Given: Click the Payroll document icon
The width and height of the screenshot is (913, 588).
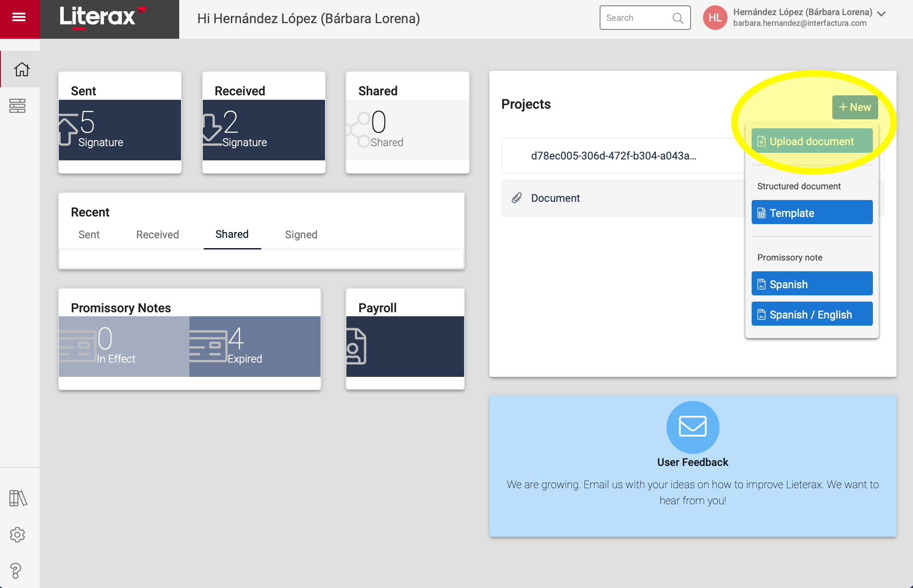Looking at the screenshot, I should pyautogui.click(x=356, y=346).
